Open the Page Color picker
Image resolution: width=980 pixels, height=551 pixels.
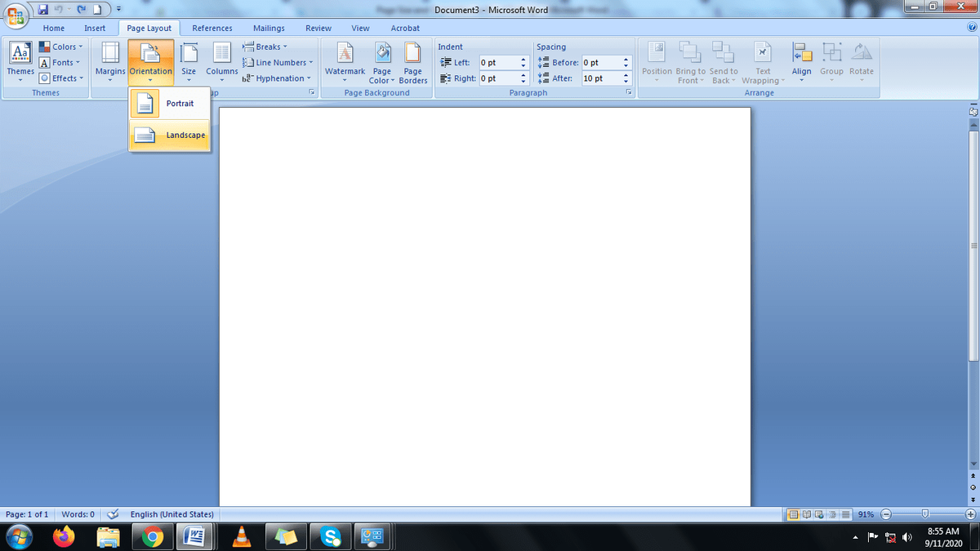click(x=381, y=62)
